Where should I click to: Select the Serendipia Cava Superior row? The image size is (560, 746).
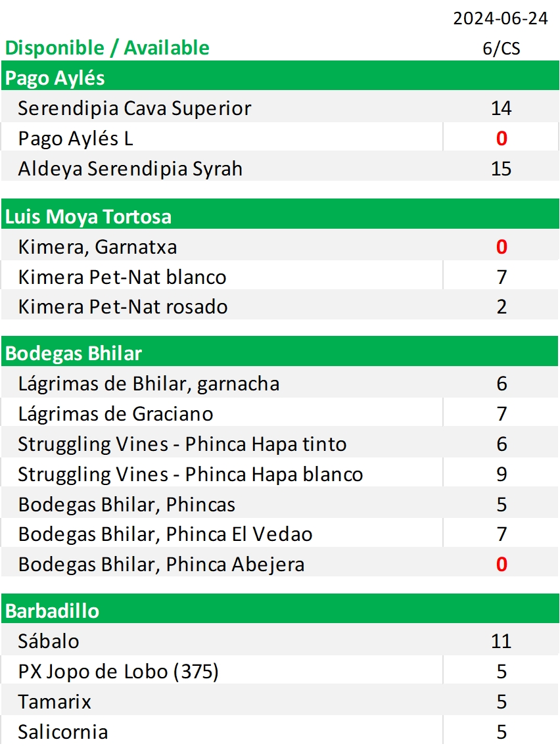click(280, 108)
